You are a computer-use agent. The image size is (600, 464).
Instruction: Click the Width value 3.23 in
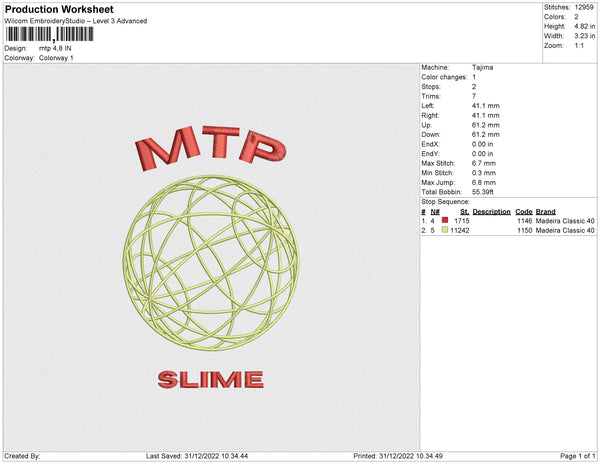click(x=585, y=36)
